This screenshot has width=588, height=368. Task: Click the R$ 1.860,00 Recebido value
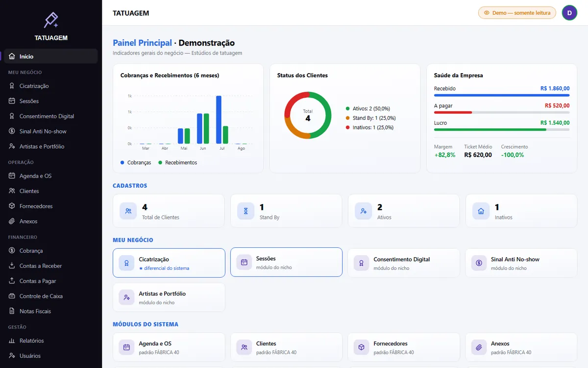(555, 88)
